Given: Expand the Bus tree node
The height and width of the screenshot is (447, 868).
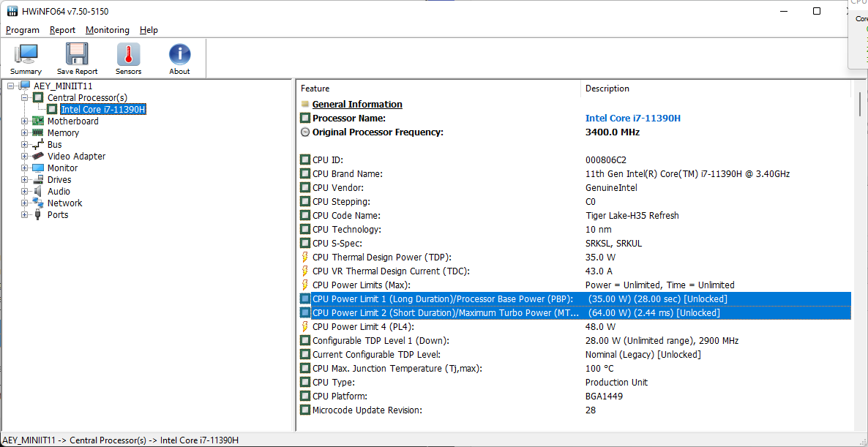Looking at the screenshot, I should tap(24, 144).
